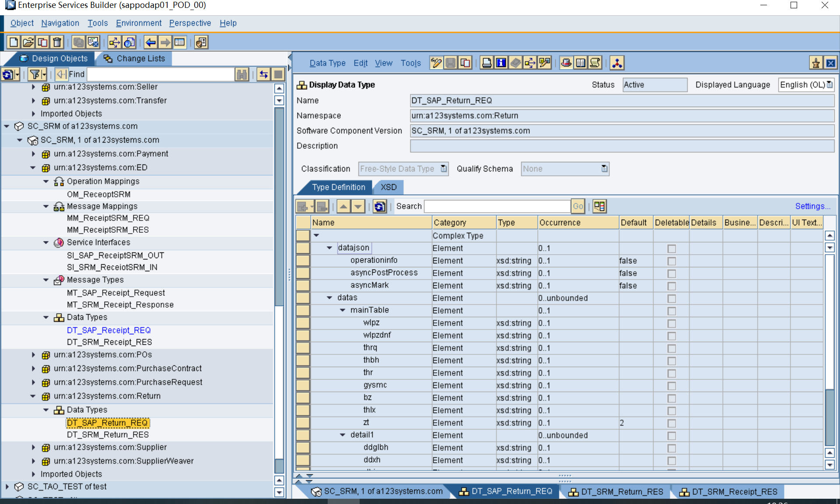The image size is (840, 504).
Task: Click the Search input field
Action: [497, 206]
